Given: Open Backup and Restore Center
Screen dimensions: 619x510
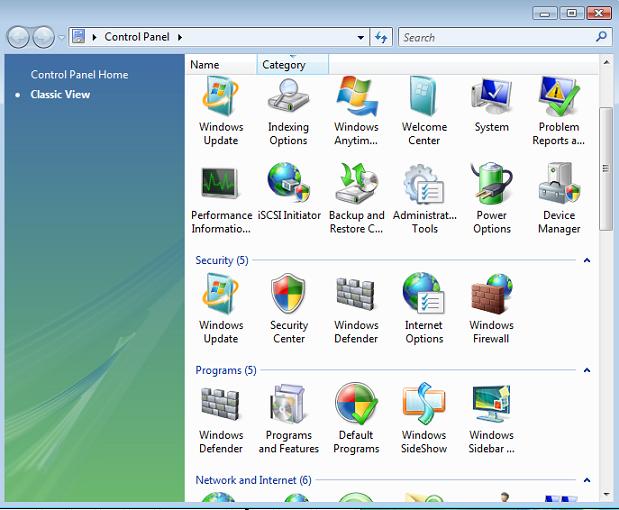Looking at the screenshot, I should (x=356, y=199).
